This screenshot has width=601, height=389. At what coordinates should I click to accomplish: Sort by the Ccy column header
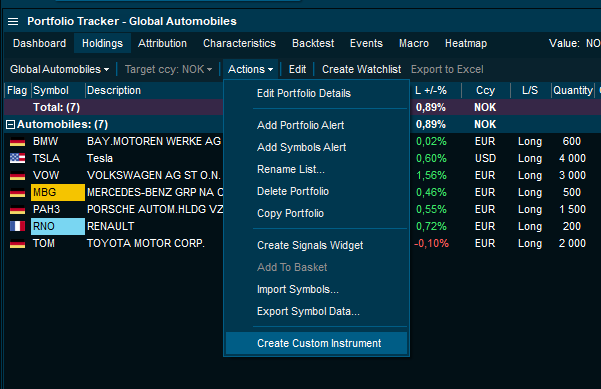(486, 90)
